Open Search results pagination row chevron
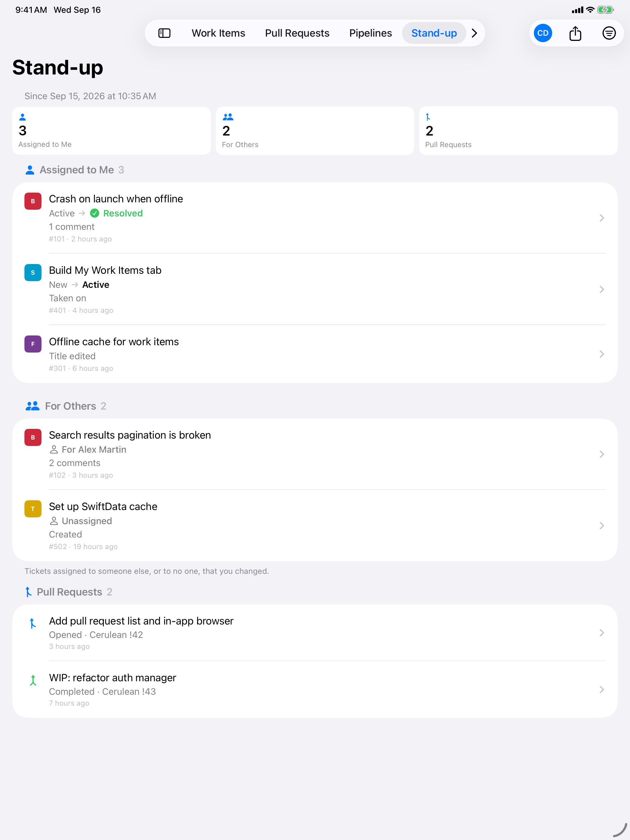 602,454
